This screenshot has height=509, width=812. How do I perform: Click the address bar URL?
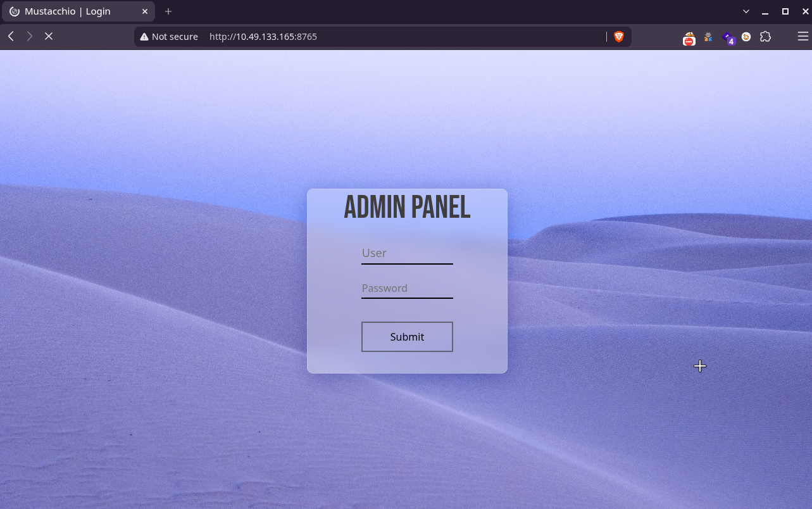(263, 37)
